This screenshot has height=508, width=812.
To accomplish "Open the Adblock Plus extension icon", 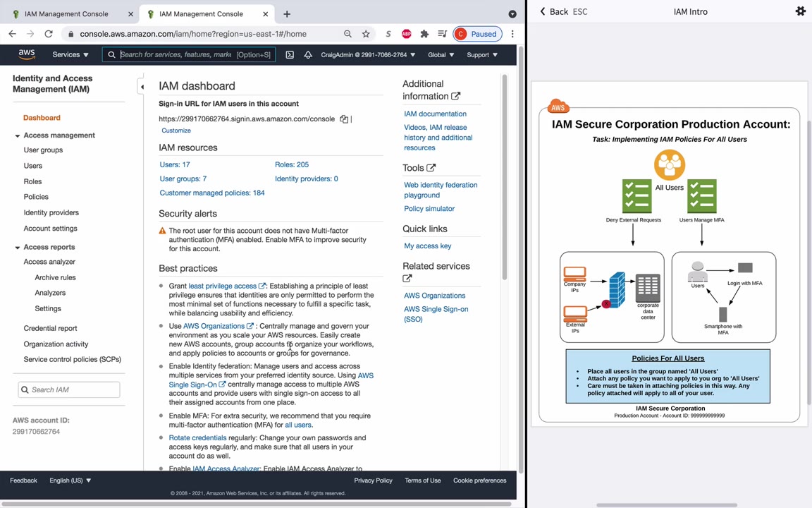I will [407, 34].
